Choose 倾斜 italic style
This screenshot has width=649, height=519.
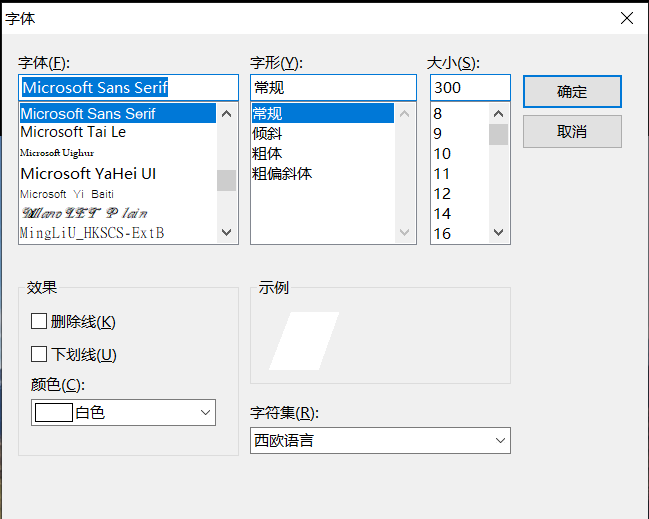322,133
